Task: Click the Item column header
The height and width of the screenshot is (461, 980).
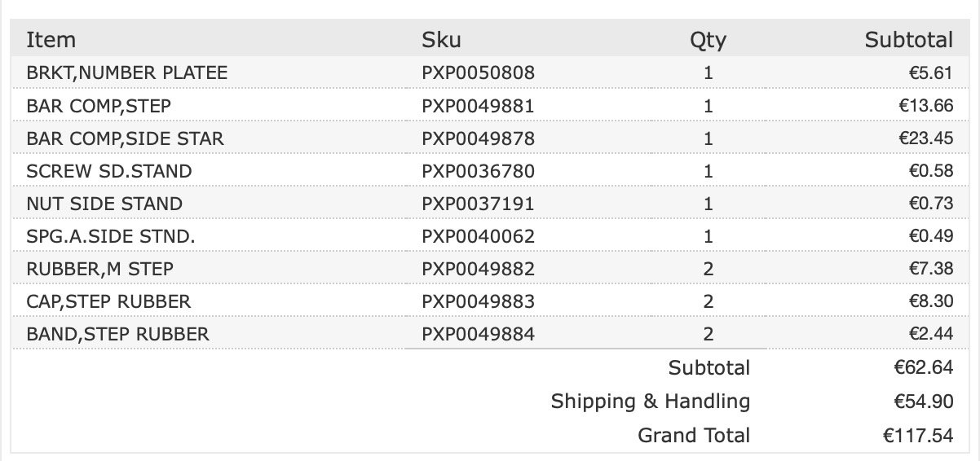Action: 51,40
